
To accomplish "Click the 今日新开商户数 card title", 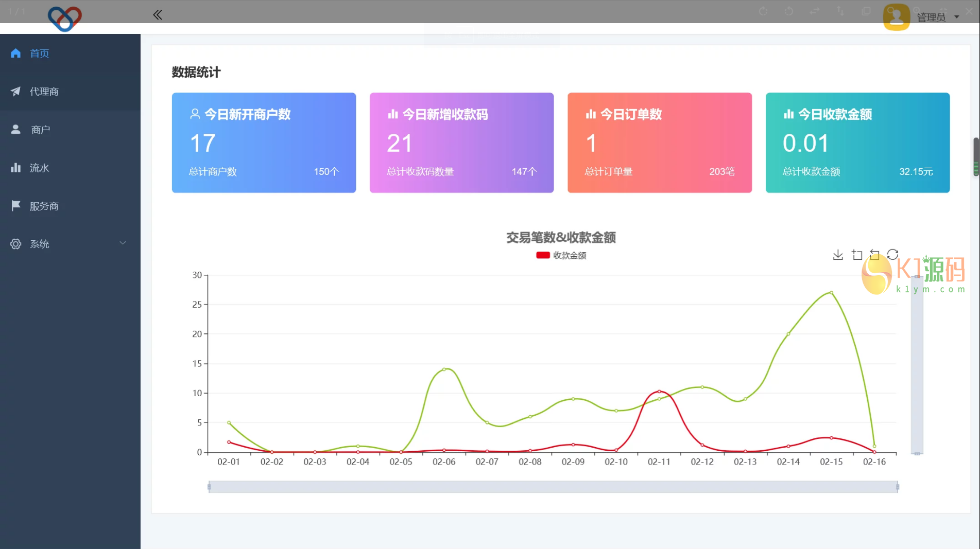I will [x=248, y=114].
